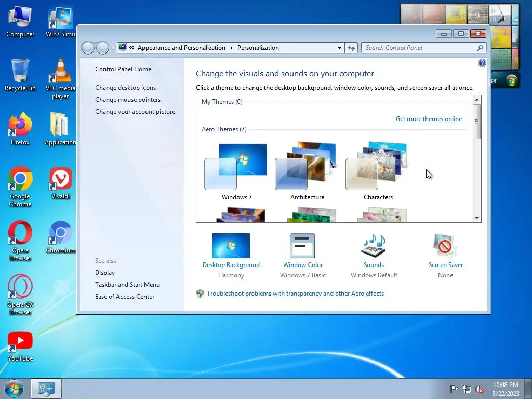Select the Control Panel taskbar button
This screenshot has height=399, width=532.
46,389
